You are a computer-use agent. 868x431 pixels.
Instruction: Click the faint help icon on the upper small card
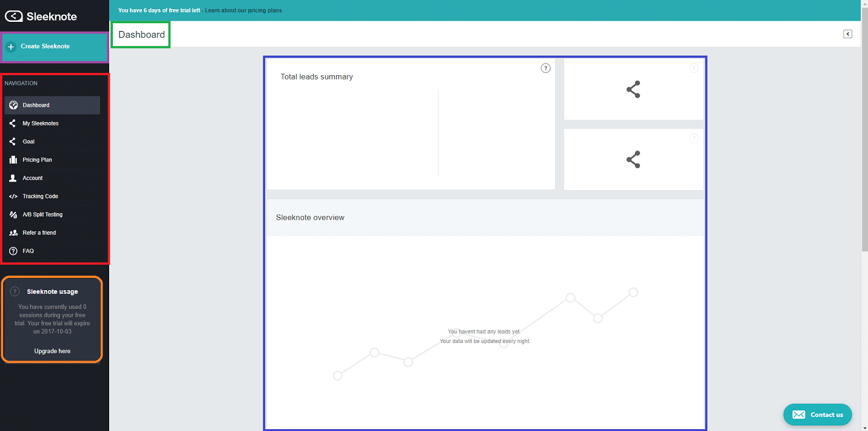tap(694, 68)
